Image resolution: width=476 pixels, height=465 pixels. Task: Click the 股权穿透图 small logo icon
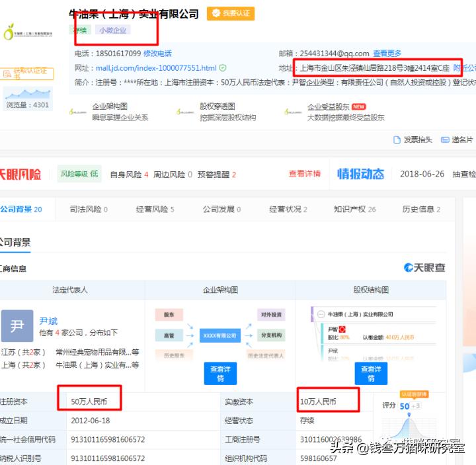coord(185,112)
